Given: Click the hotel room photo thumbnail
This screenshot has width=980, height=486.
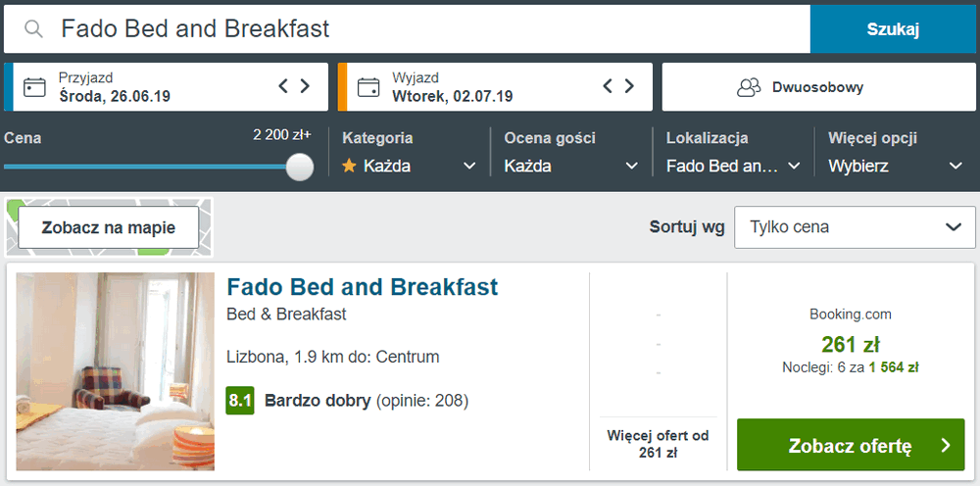Looking at the screenshot, I should (x=116, y=371).
